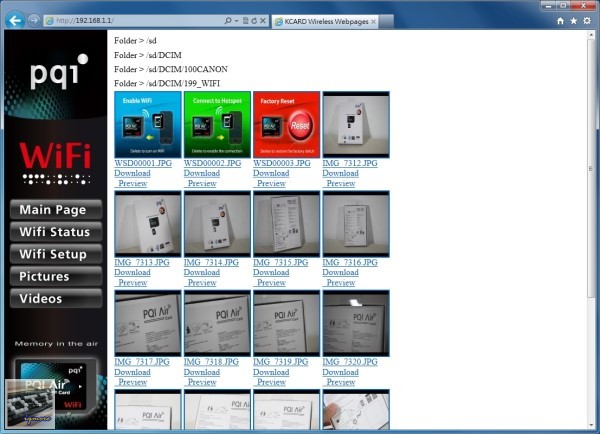This screenshot has height=434, width=600.
Task: Open a new blank tab
Action: [386, 22]
